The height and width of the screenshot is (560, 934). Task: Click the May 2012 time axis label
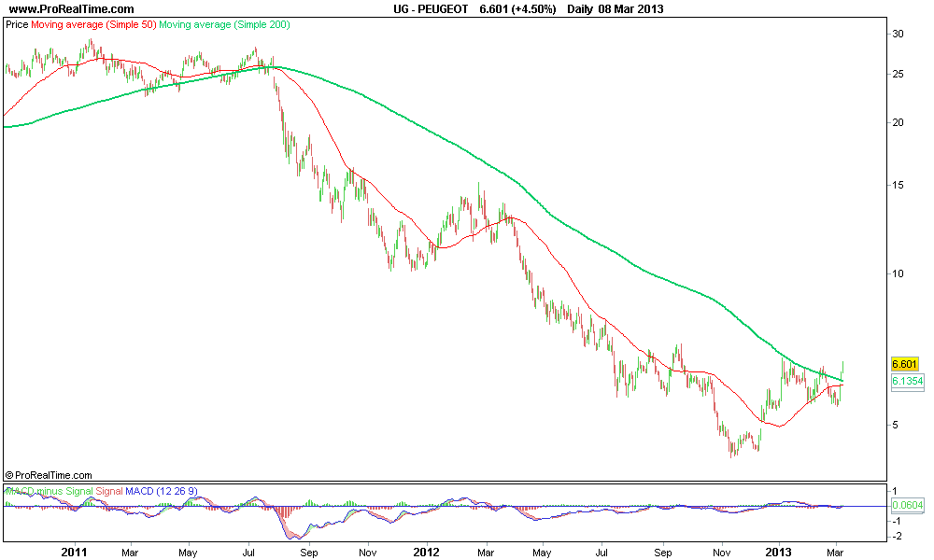[542, 553]
